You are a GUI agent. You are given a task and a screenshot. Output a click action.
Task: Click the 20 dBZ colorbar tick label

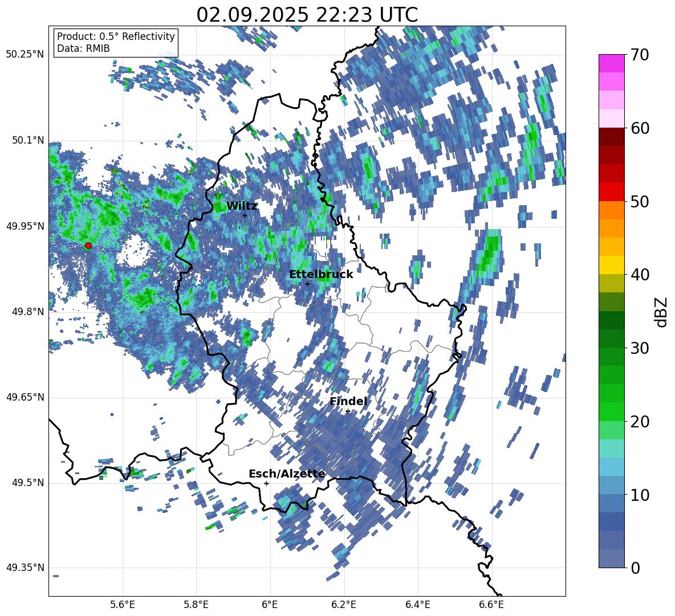(x=639, y=422)
